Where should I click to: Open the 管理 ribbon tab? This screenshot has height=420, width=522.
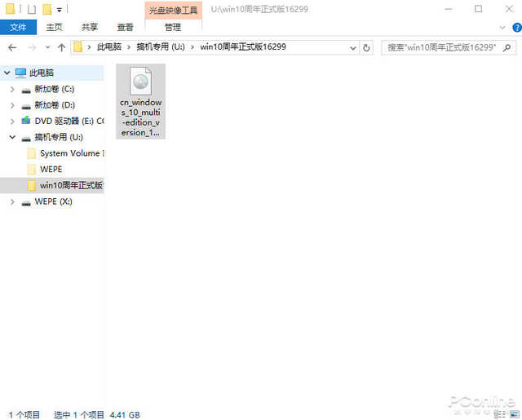pyautogui.click(x=173, y=27)
